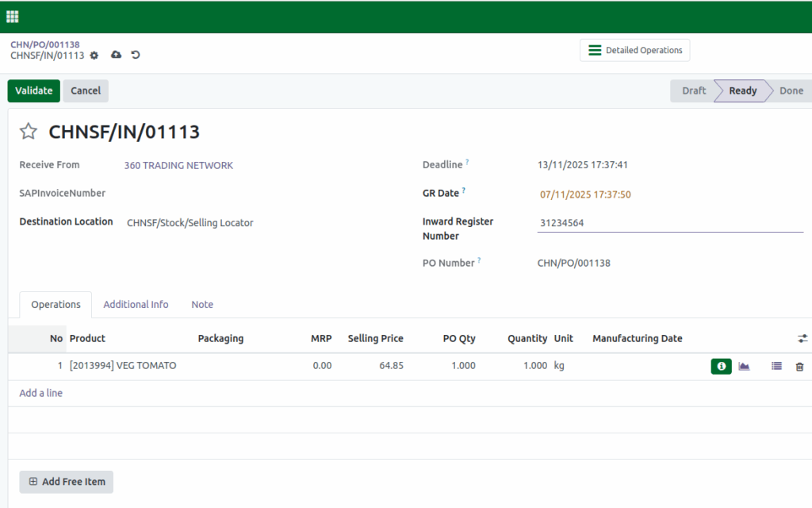The width and height of the screenshot is (812, 508).
Task: Click the column options icon in table header
Action: (x=802, y=338)
